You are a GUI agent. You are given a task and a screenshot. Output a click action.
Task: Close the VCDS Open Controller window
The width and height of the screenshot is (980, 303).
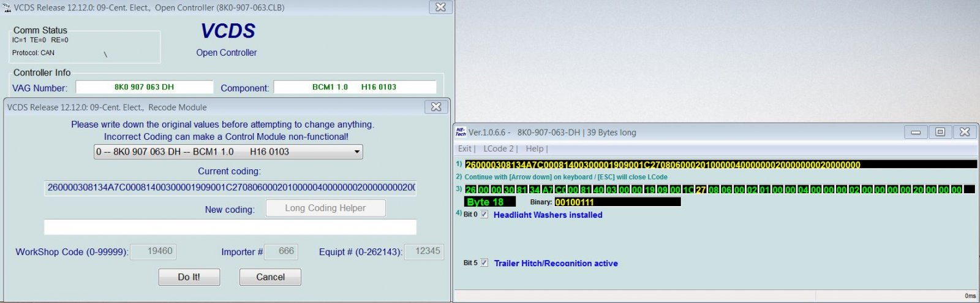440,7
